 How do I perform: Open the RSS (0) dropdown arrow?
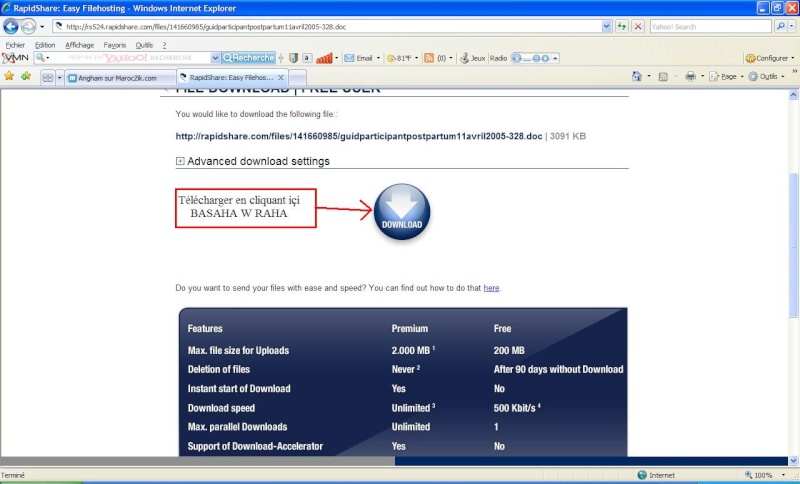451,58
